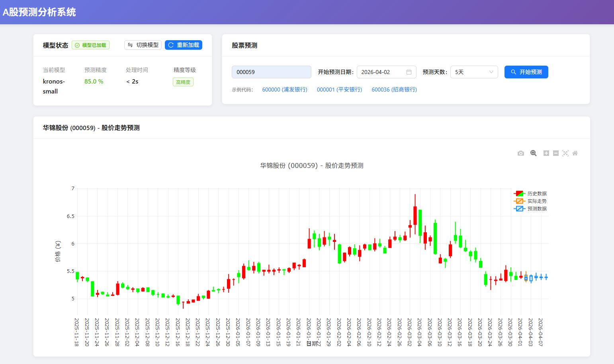Open the 预测天数 dropdown showing 5天

474,72
